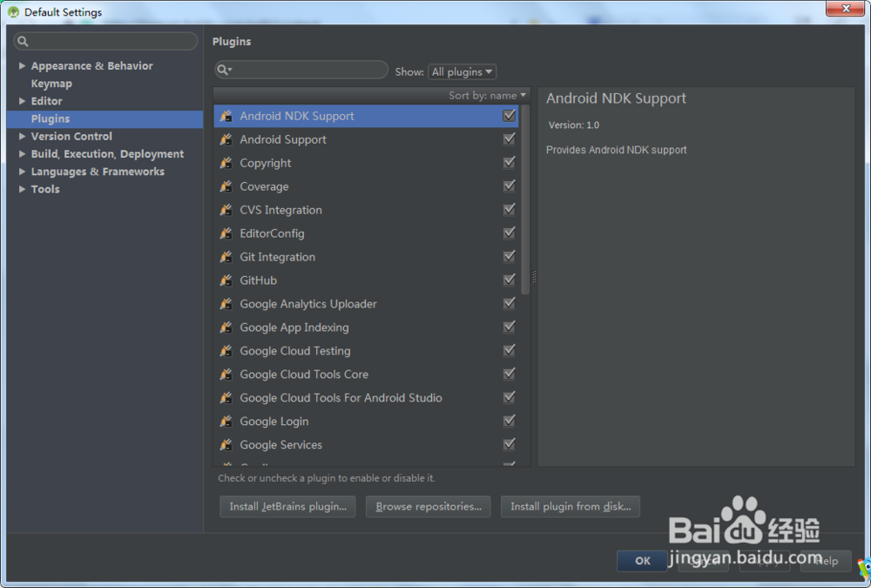Disable the CVS Integration plugin checkbox
Screen dimensions: 871x588
(x=509, y=210)
